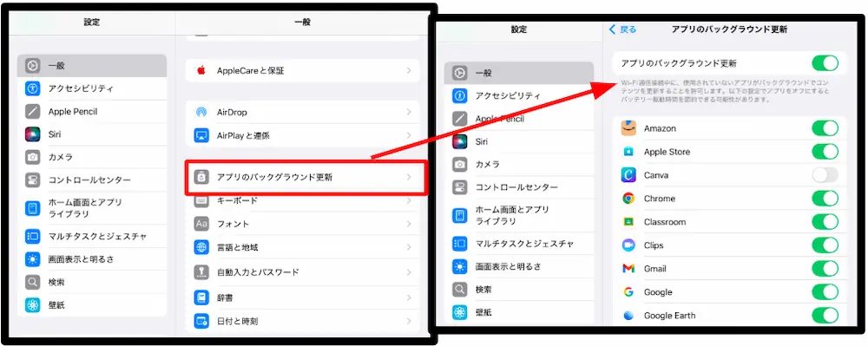
Task: Click the chevron on the AirPlayと連係 row
Action: pos(409,135)
